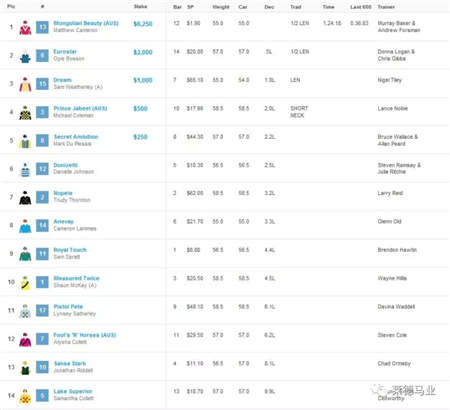Open the Prince Jabeel (AUS) horse link
Screen dimensions: 450x410
click(x=80, y=108)
